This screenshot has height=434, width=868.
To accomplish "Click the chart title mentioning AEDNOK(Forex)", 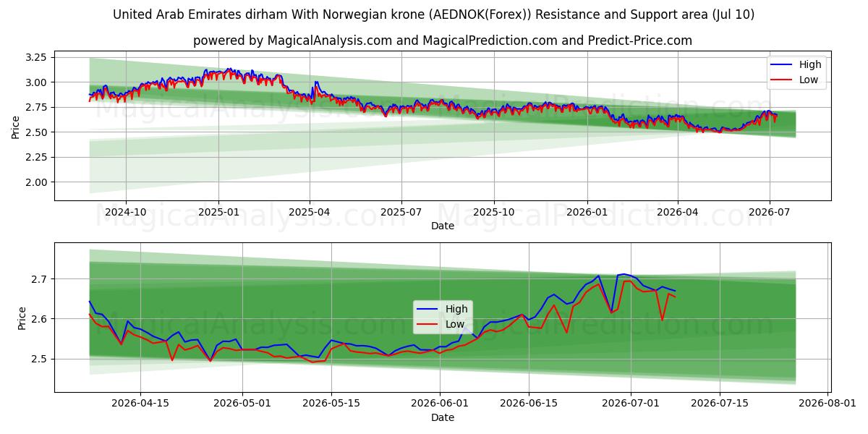I will (434, 14).
